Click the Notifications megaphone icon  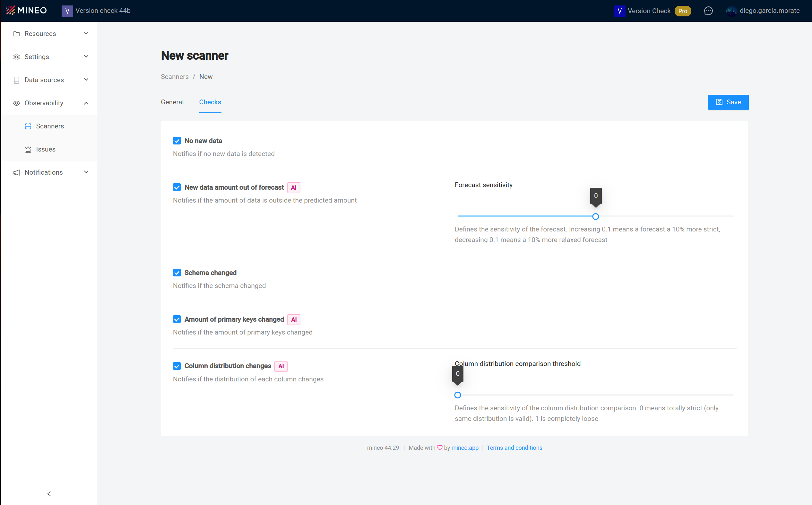pos(16,172)
